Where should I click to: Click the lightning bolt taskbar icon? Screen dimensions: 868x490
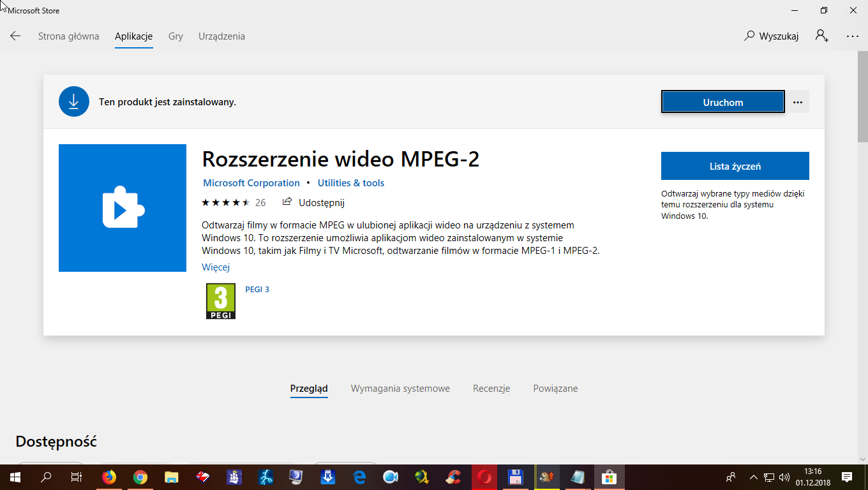(266, 477)
